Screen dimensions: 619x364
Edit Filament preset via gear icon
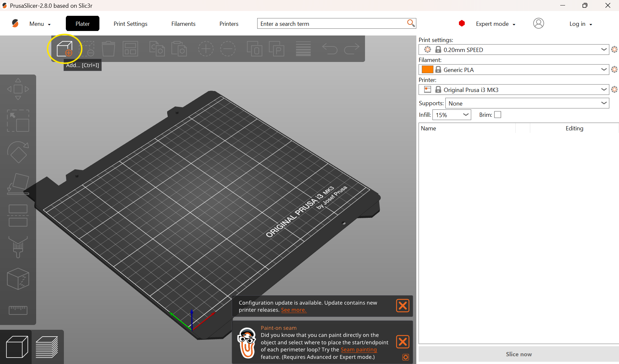click(614, 69)
